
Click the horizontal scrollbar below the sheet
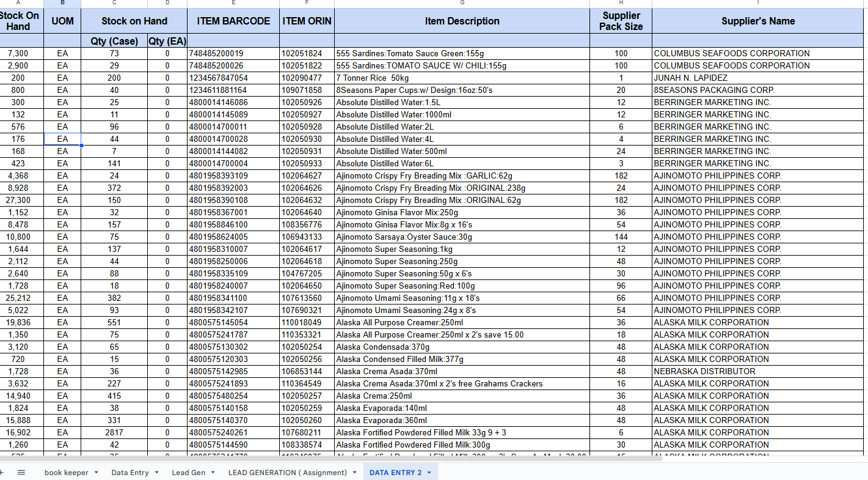(330, 459)
